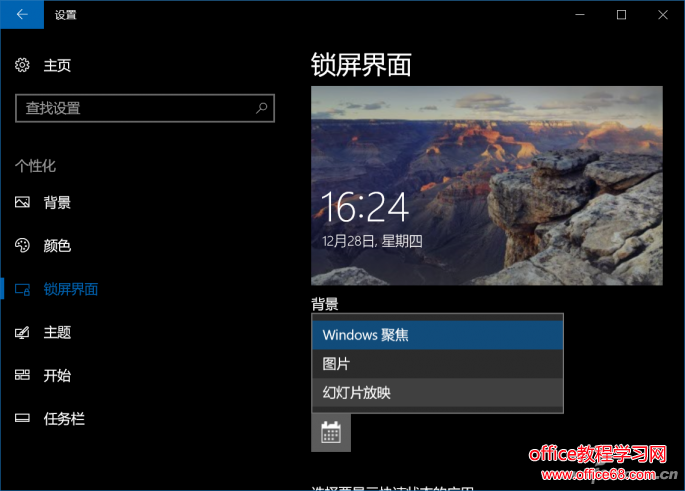The width and height of the screenshot is (685, 491).
Task: Open 任务栏 settings page
Action: click(x=64, y=418)
